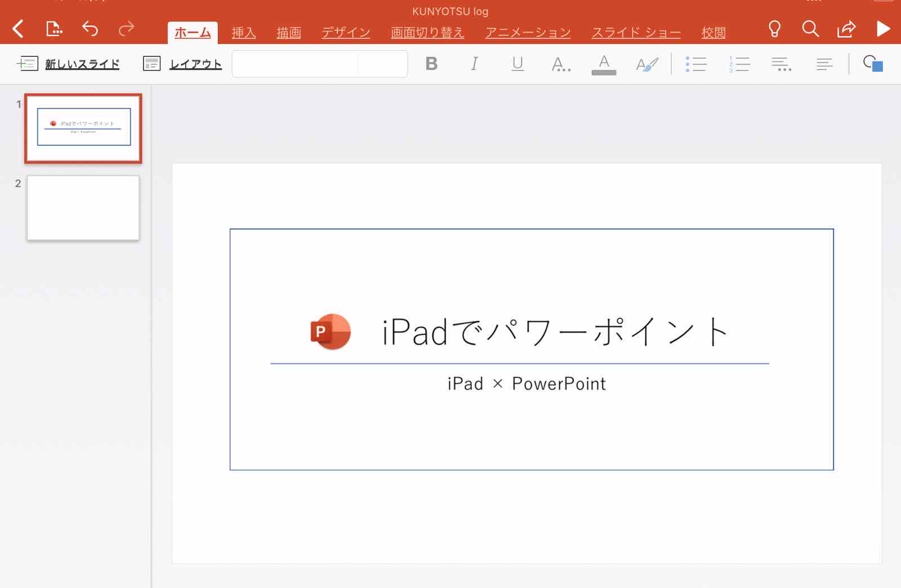Select slide 2 thumbnail
Viewport: 901px width, 588px height.
pyautogui.click(x=83, y=208)
